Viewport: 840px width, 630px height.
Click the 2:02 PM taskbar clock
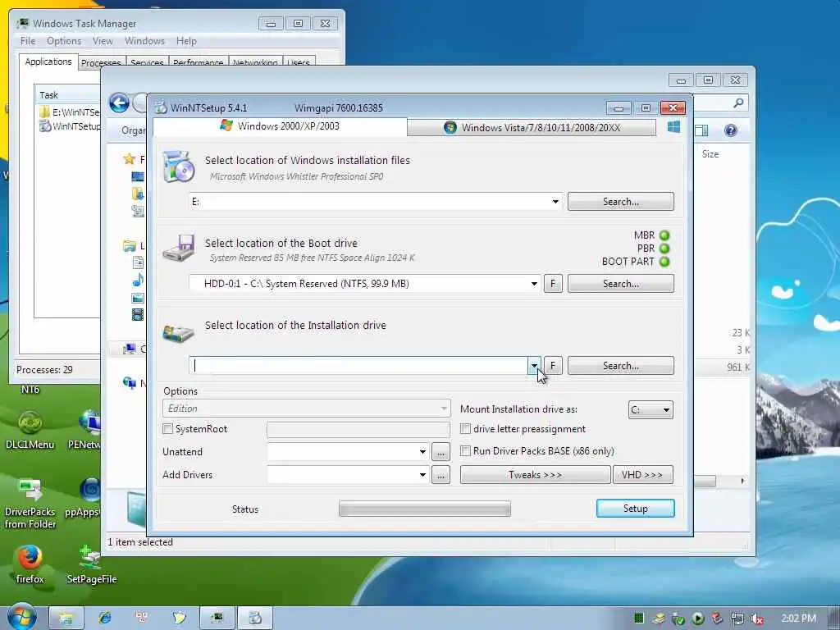pyautogui.click(x=798, y=619)
